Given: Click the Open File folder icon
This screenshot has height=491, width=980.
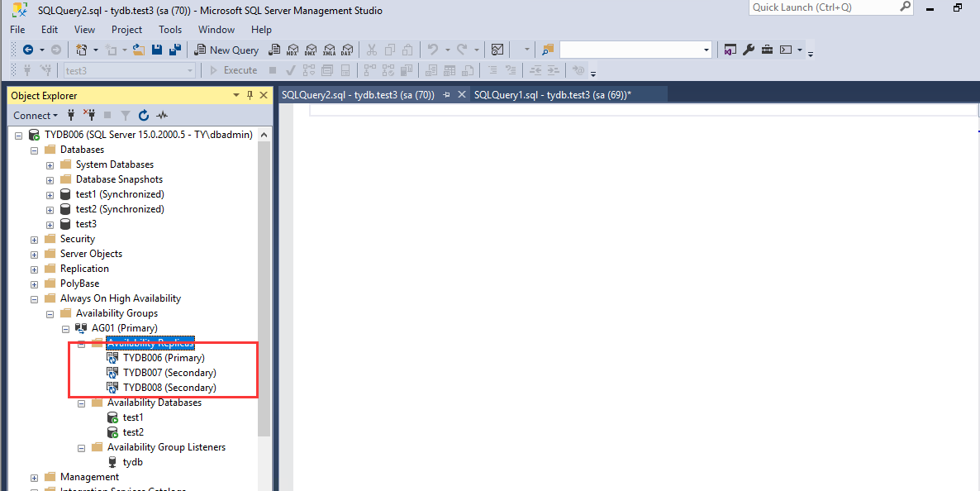Looking at the screenshot, I should pyautogui.click(x=139, y=50).
